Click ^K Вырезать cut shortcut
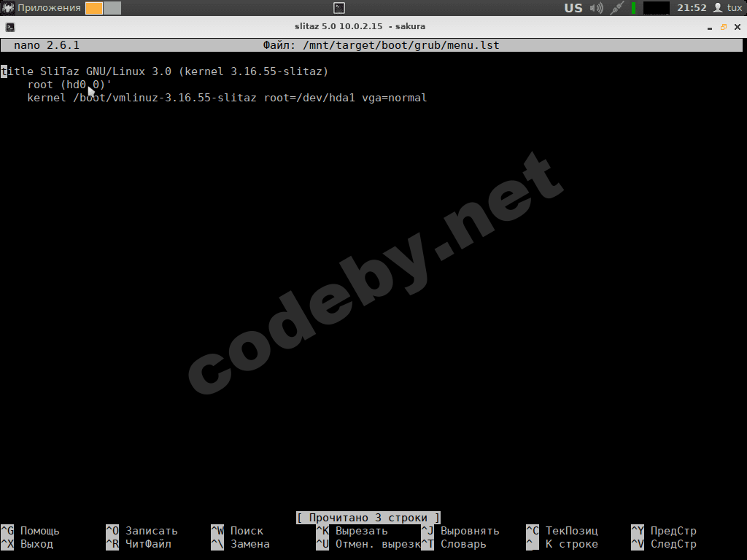This screenshot has height=560, width=747. coord(352,531)
